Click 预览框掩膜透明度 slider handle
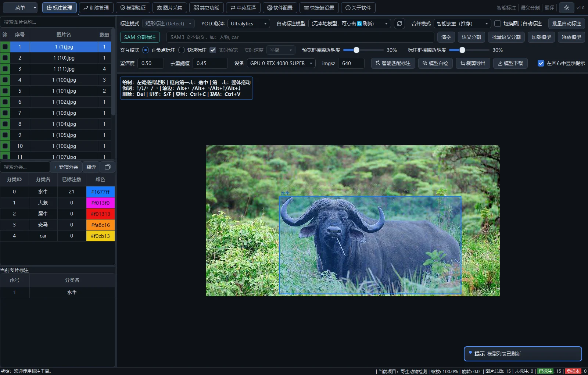Viewport: 588px width, 375px height. (356, 50)
